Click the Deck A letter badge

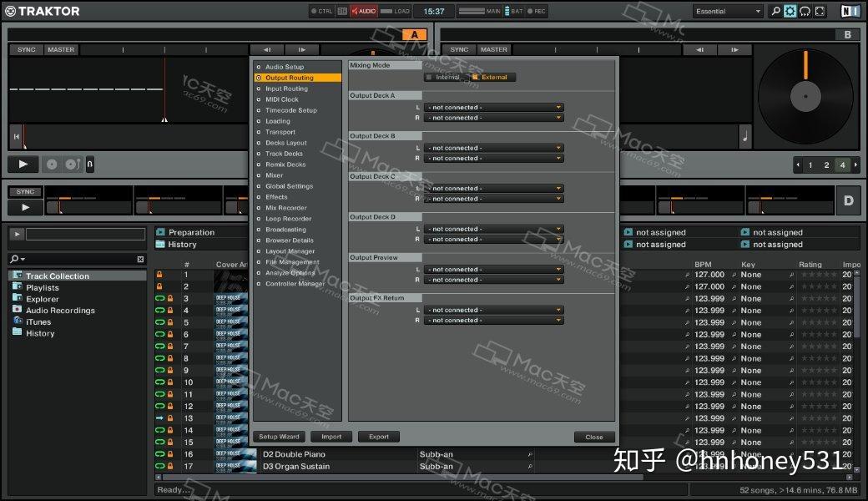click(x=415, y=35)
